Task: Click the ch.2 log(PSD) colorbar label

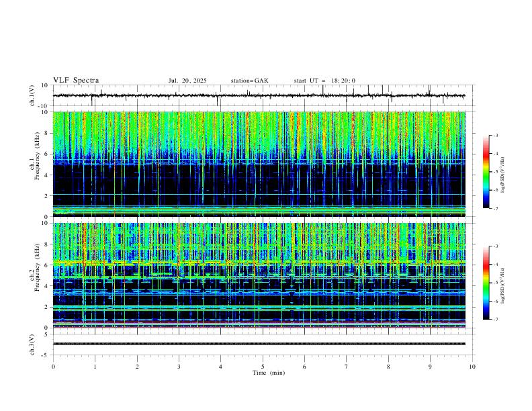Action: point(503,286)
